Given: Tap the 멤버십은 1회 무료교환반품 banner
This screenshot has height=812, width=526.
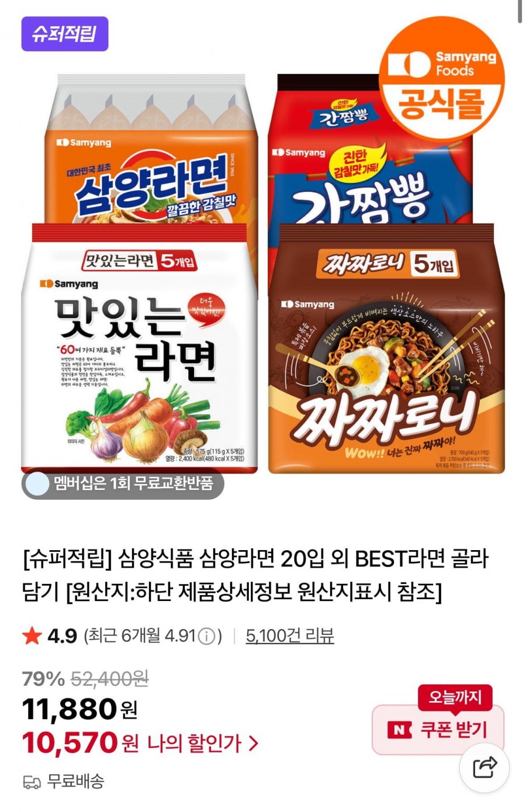Looking at the screenshot, I should tap(123, 484).
